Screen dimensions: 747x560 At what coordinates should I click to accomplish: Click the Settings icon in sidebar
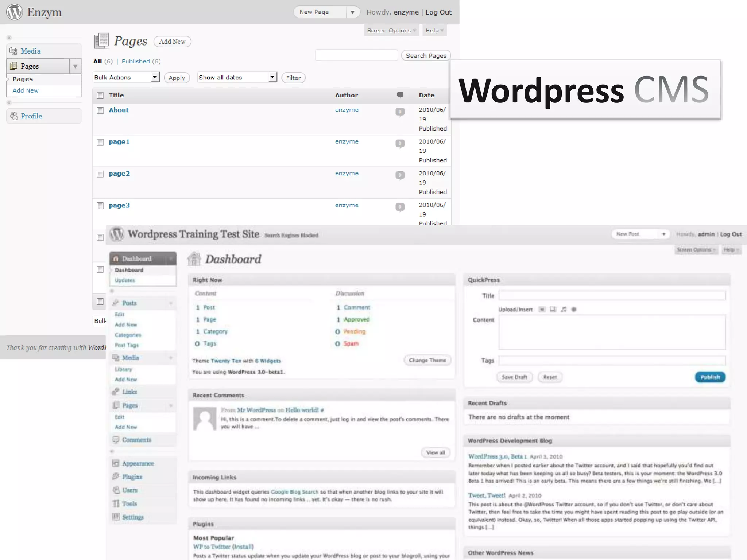click(116, 517)
